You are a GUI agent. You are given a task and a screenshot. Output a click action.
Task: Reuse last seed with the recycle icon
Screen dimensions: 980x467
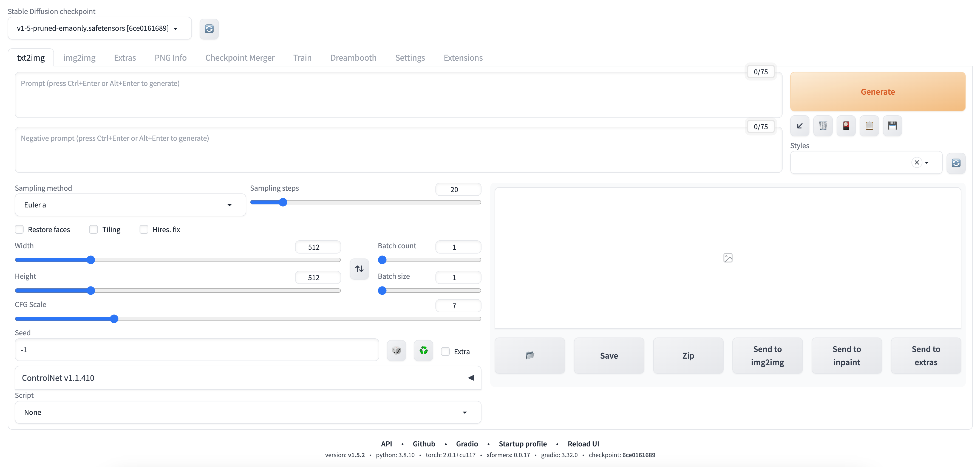(x=423, y=350)
